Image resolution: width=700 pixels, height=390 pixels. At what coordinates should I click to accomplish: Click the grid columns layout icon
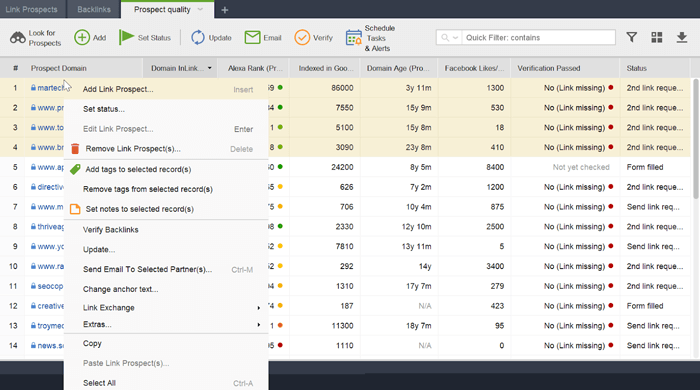(657, 37)
